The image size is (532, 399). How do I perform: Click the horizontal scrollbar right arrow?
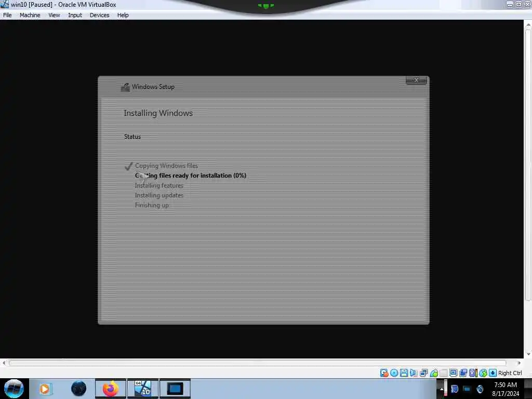[519, 363]
